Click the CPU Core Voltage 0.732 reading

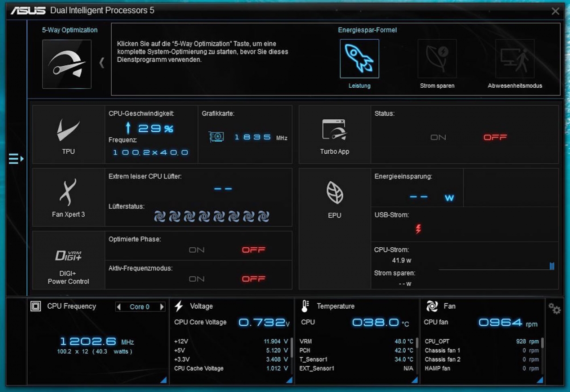265,322
